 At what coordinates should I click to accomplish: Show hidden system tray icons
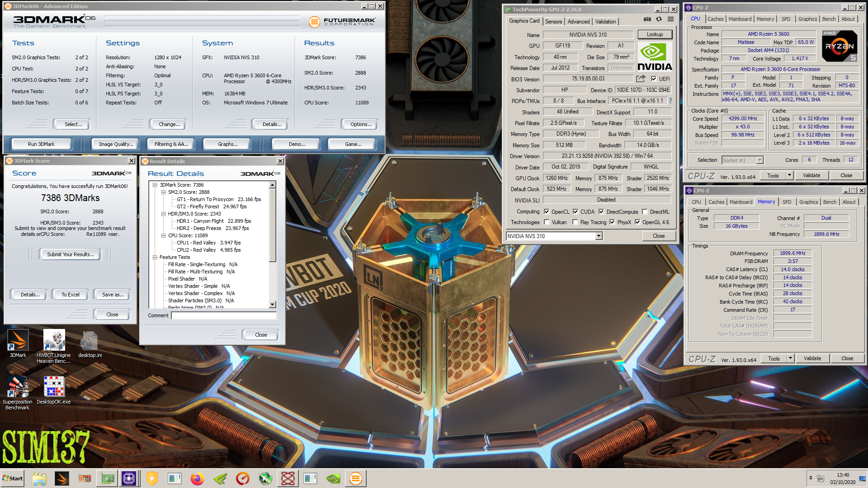tap(811, 478)
